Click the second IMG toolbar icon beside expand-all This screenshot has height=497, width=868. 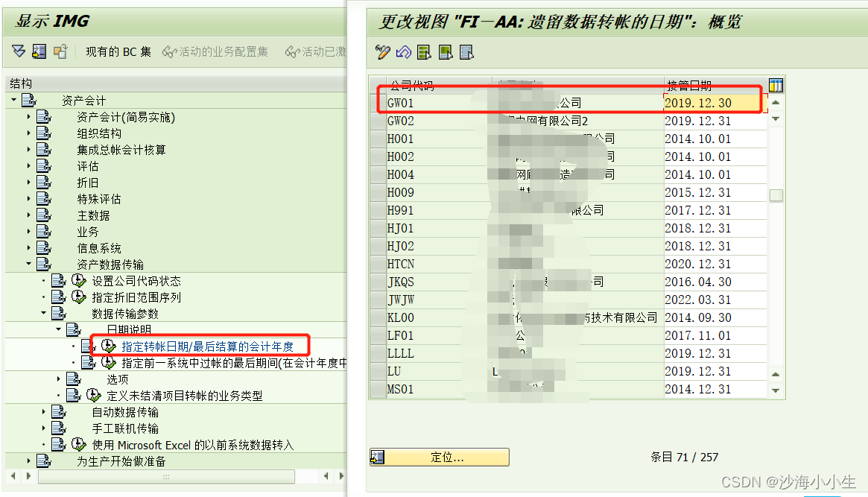(x=39, y=51)
